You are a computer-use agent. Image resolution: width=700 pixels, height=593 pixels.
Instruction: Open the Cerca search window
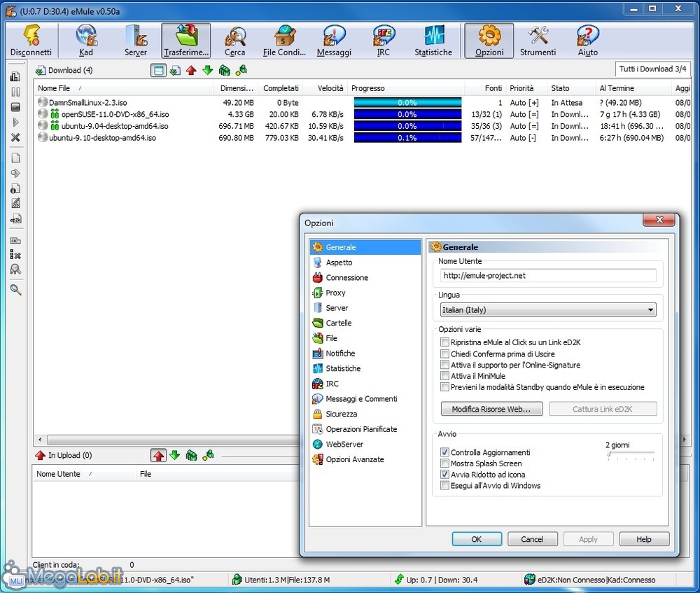(234, 41)
